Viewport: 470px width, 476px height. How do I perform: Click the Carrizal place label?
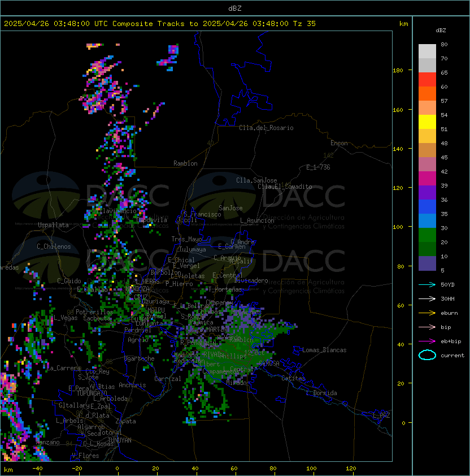[167, 379]
